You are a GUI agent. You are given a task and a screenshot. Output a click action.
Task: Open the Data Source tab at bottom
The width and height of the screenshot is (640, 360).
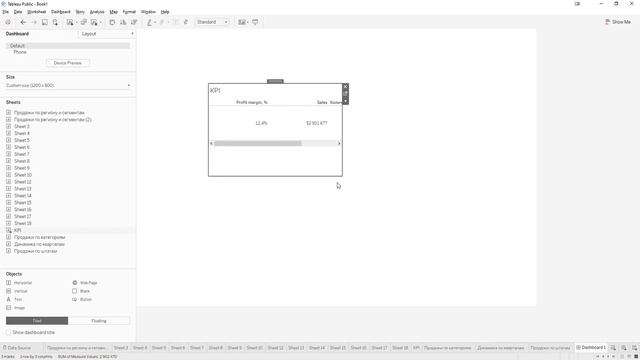[17, 348]
